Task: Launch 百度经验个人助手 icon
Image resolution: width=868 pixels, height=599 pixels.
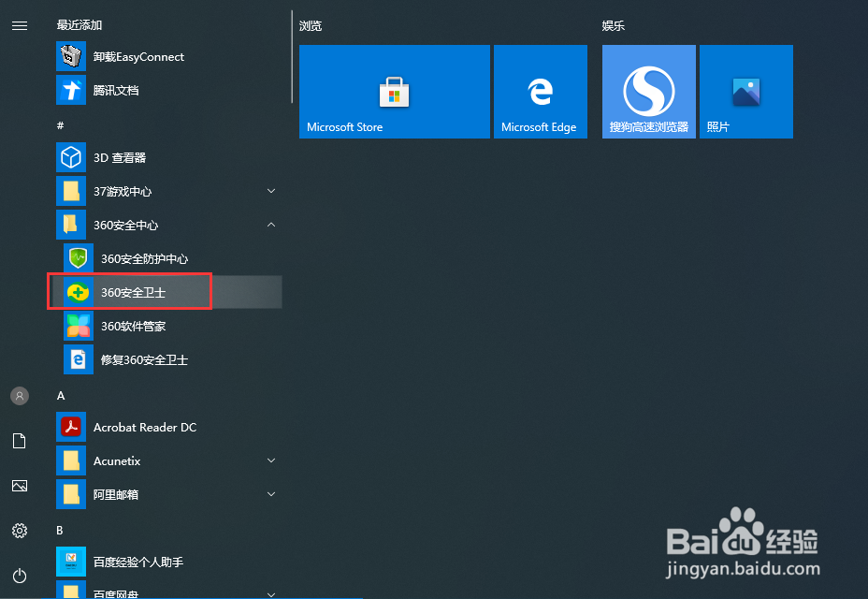Action: coord(71,562)
